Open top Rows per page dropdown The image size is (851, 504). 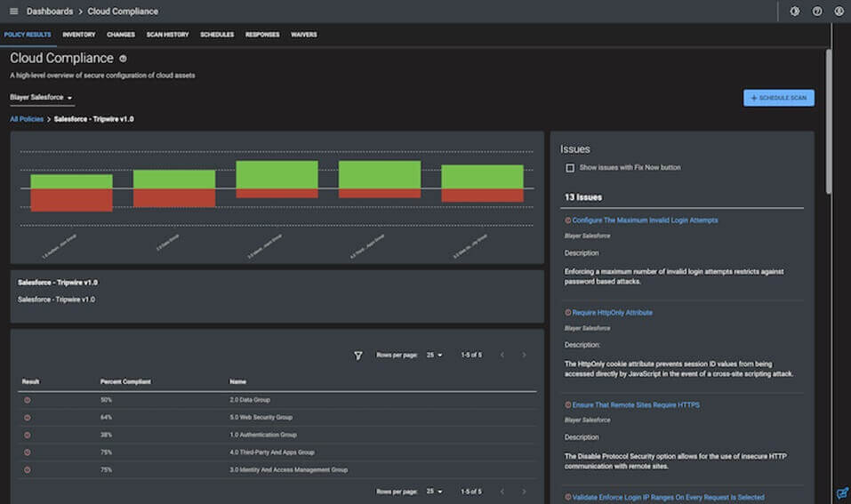(x=434, y=356)
